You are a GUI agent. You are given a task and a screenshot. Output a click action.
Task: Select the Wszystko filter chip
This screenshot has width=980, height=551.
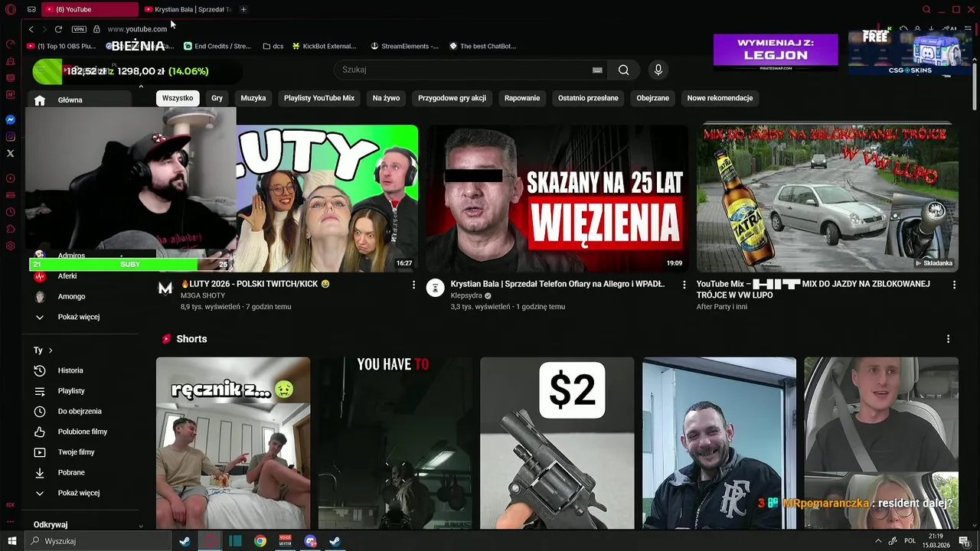point(178,98)
